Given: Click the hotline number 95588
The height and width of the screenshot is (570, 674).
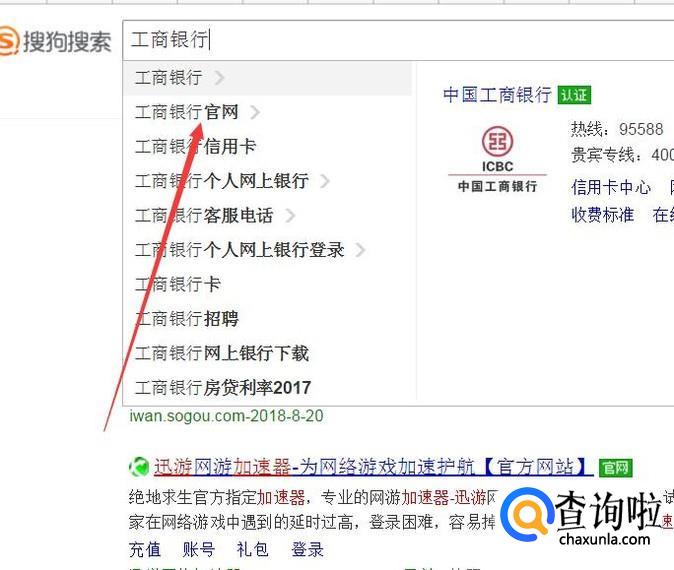Looking at the screenshot, I should [641, 129].
